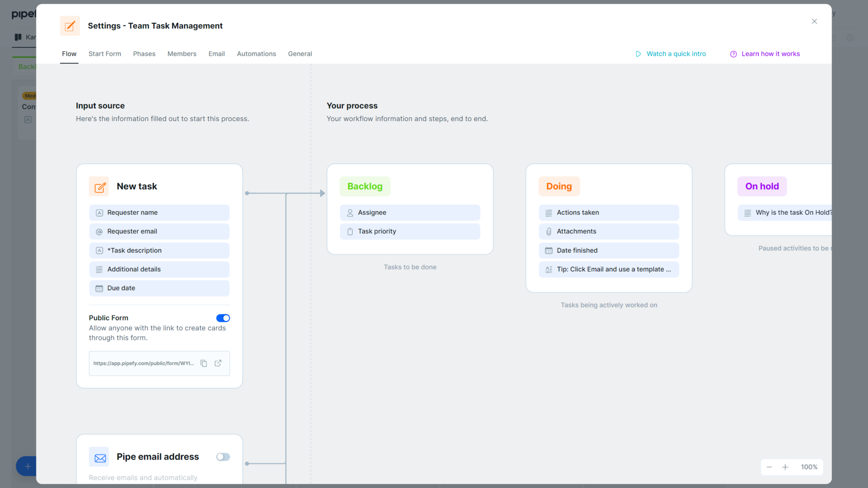This screenshot has width=868, height=488.
Task: Select the public form URL field
Action: (144, 363)
